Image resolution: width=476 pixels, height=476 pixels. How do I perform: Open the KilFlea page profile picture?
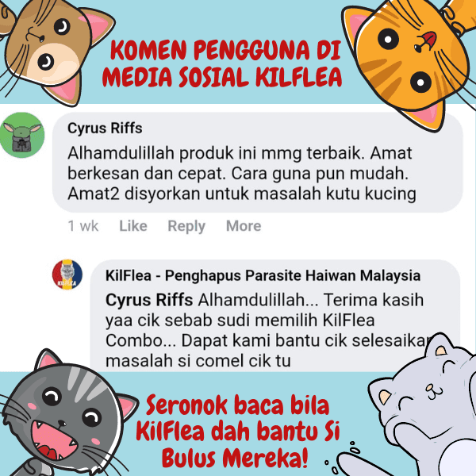point(67,274)
